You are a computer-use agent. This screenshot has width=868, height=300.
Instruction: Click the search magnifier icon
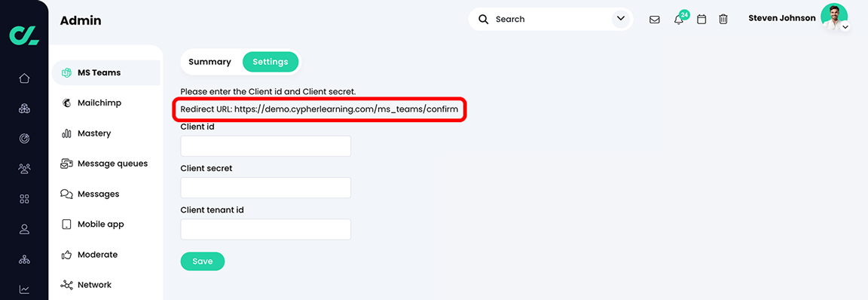point(484,20)
